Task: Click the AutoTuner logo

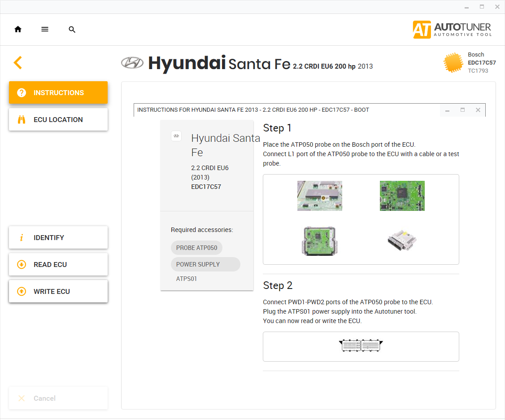Action: pos(452,30)
